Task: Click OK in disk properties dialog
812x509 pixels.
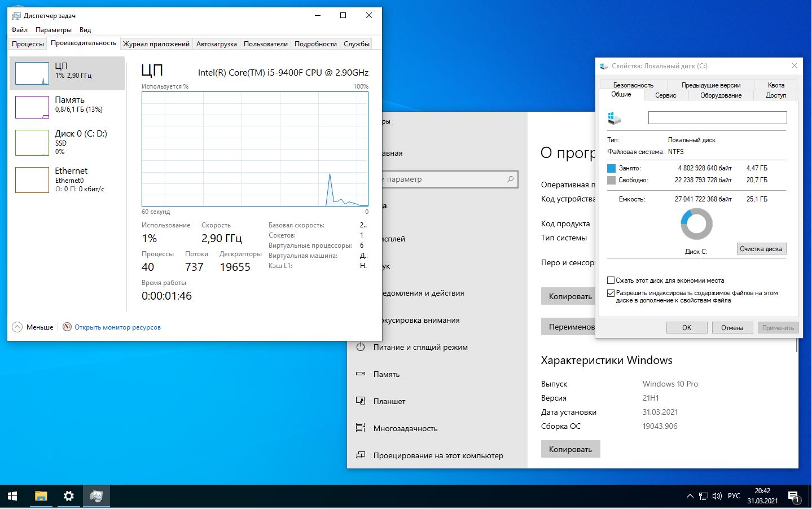Action: click(687, 327)
